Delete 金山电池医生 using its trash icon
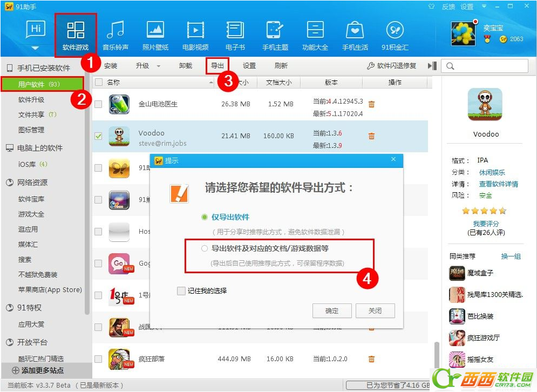The width and height of the screenshot is (537, 392). (x=371, y=104)
